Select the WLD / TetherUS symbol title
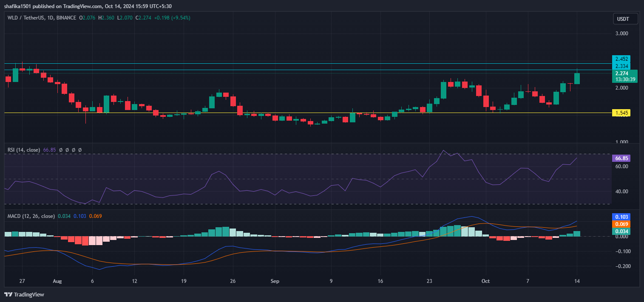This screenshot has height=302, width=644. (x=27, y=18)
